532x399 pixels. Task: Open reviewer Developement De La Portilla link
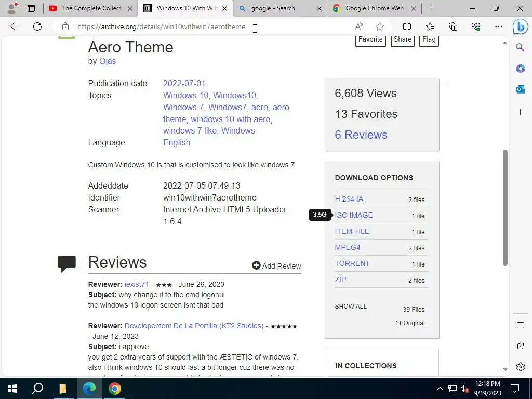[x=194, y=326]
